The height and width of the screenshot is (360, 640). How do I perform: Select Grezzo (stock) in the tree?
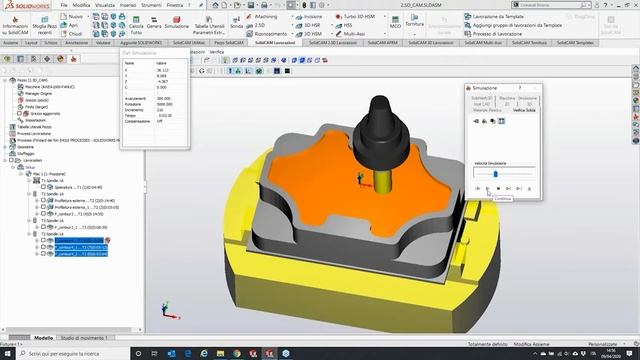33,100
